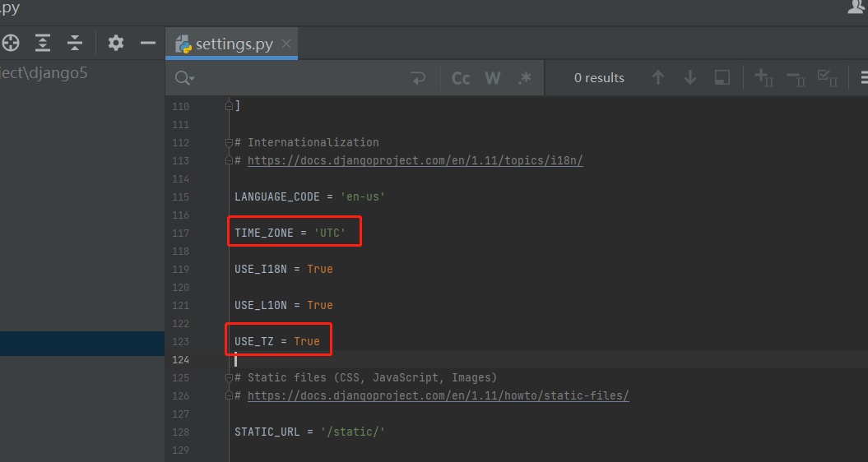Image resolution: width=868 pixels, height=462 pixels.
Task: Toggle Regex (.*) search option
Action: click(x=524, y=78)
